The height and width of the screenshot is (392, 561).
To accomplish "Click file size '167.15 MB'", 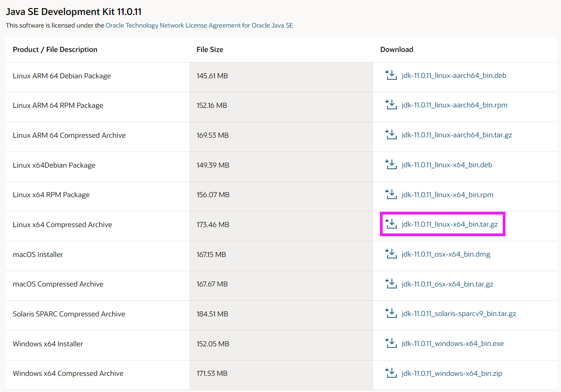I will tap(211, 255).
